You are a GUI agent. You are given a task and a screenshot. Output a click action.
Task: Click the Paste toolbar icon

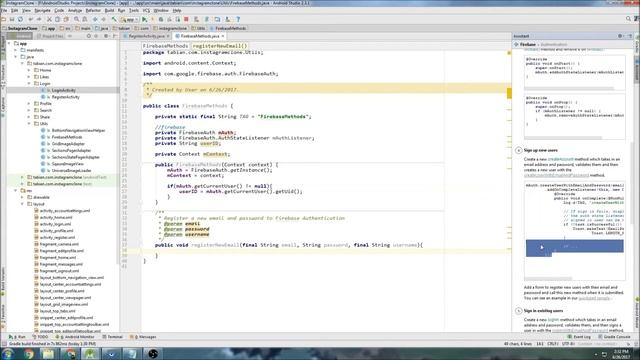pyautogui.click(x=66, y=19)
